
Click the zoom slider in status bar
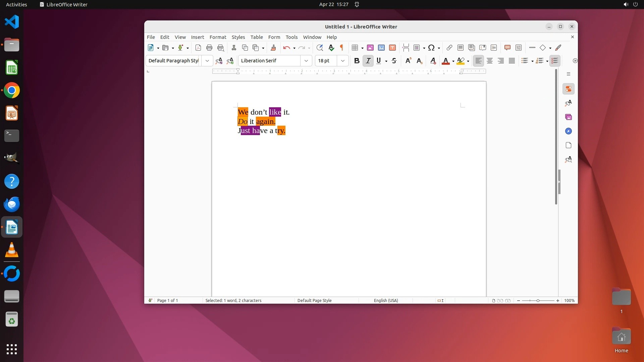coord(538,300)
